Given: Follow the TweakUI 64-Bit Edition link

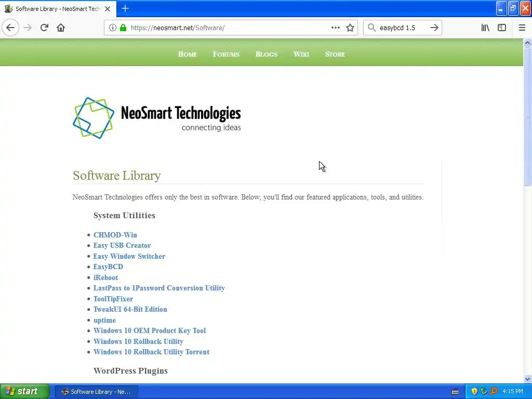Looking at the screenshot, I should click(130, 310).
